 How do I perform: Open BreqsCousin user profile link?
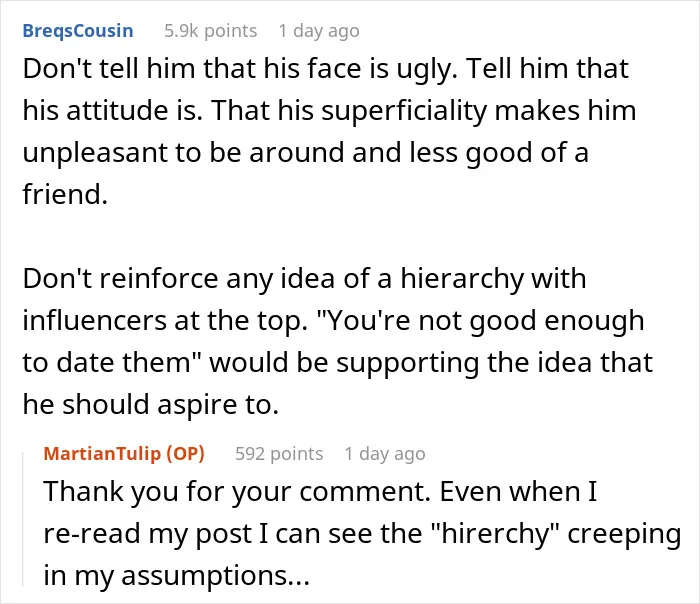(x=78, y=31)
